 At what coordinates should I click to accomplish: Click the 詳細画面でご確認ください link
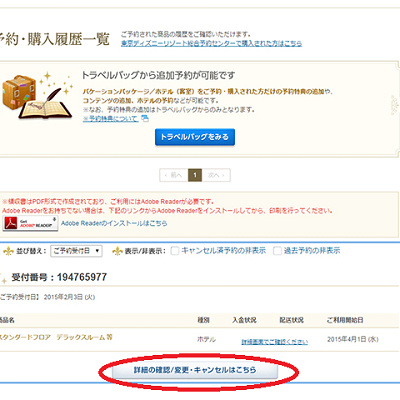(275, 342)
